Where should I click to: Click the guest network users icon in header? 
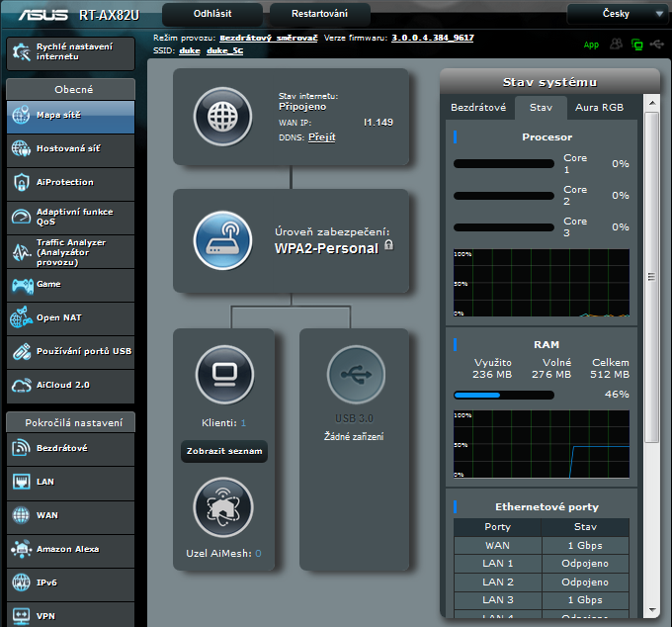pyautogui.click(x=617, y=45)
